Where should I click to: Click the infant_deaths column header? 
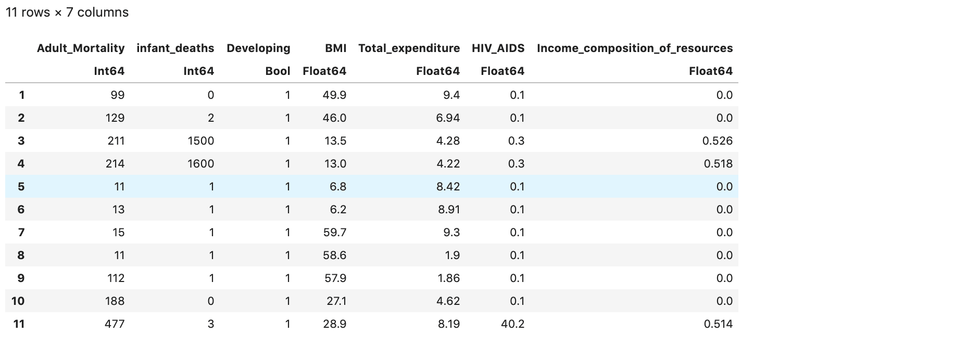click(x=175, y=48)
